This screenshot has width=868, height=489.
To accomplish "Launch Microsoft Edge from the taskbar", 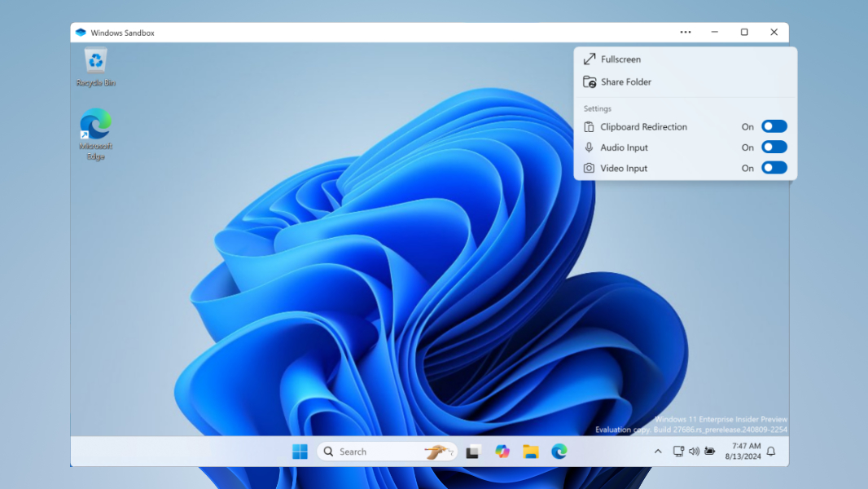I will (559, 452).
